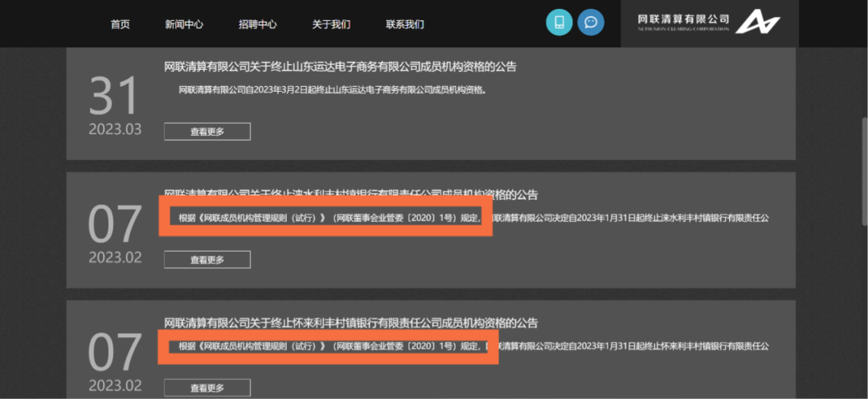Image resolution: width=868 pixels, height=399 pixels.
Task: Click the 2023.03 date on first announcement
Action: (115, 130)
